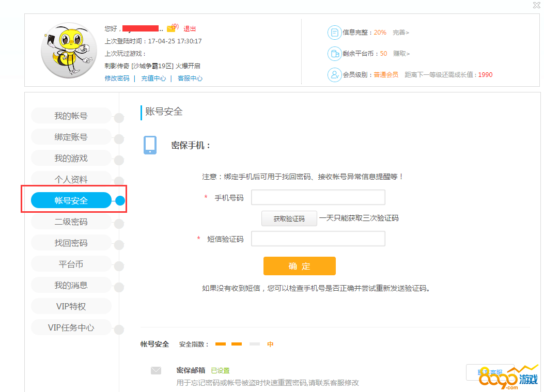Click the info completeness document icon
This screenshot has height=392, width=544.
[x=334, y=33]
